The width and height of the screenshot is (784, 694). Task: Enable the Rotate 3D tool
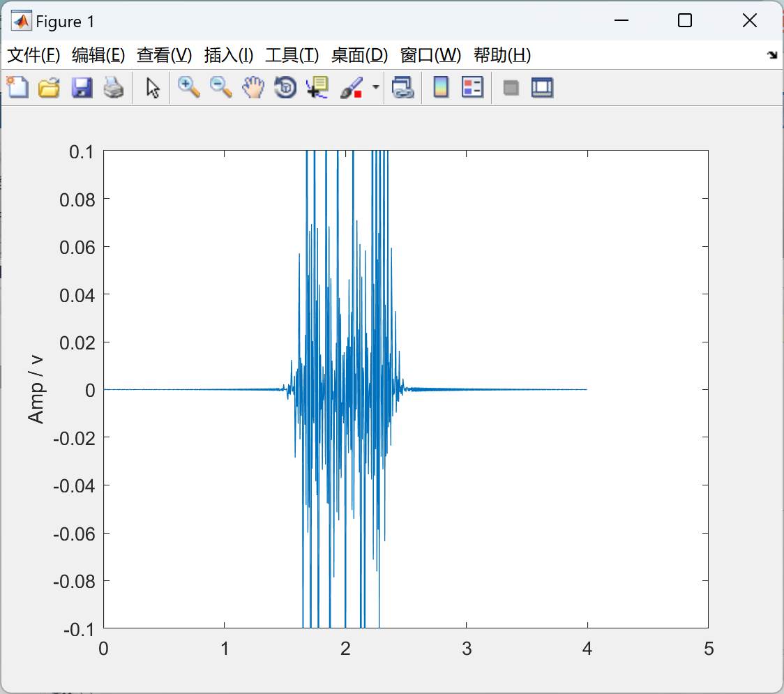point(285,87)
